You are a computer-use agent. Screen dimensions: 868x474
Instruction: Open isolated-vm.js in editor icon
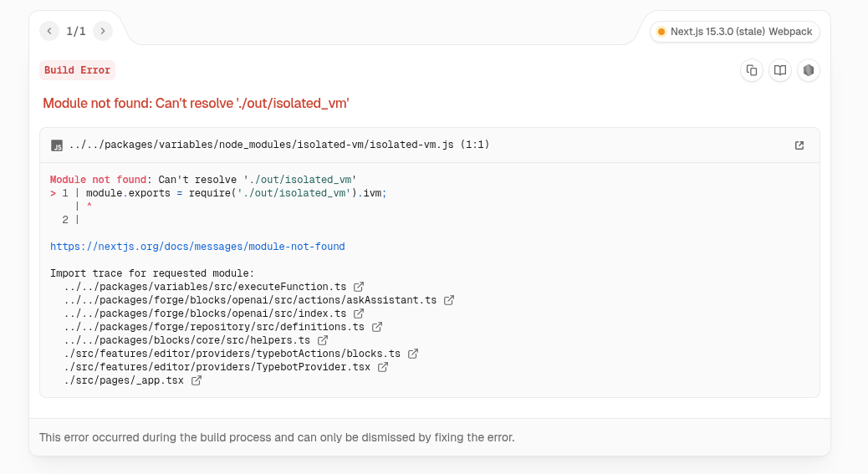tap(799, 145)
